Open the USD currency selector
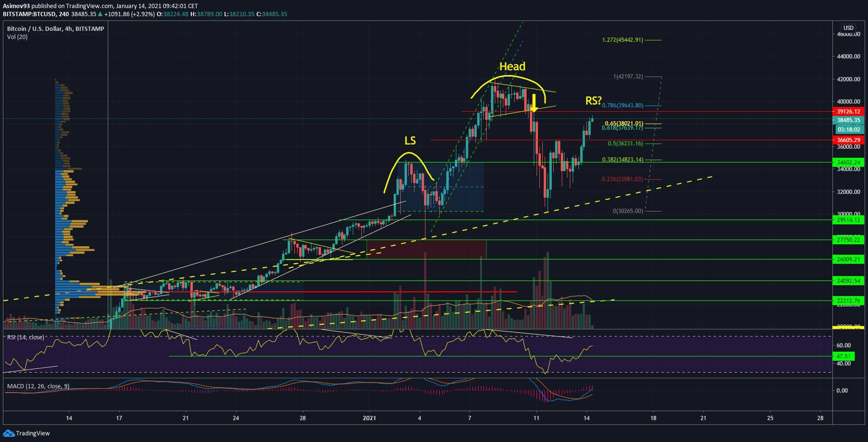The height and width of the screenshot is (442, 868). tap(848, 28)
